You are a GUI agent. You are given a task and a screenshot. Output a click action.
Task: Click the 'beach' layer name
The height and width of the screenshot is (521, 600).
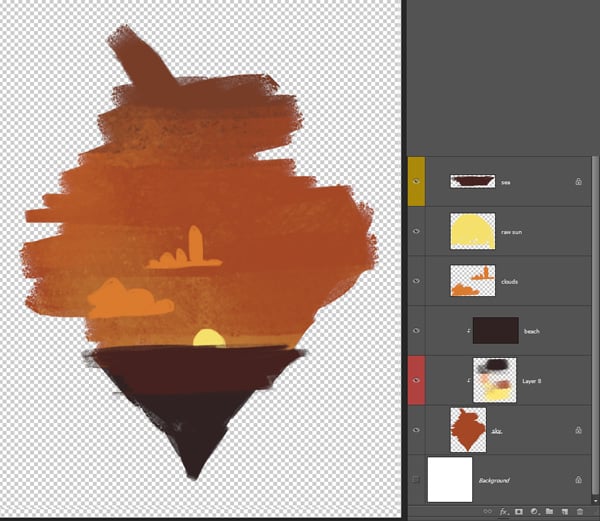point(532,331)
